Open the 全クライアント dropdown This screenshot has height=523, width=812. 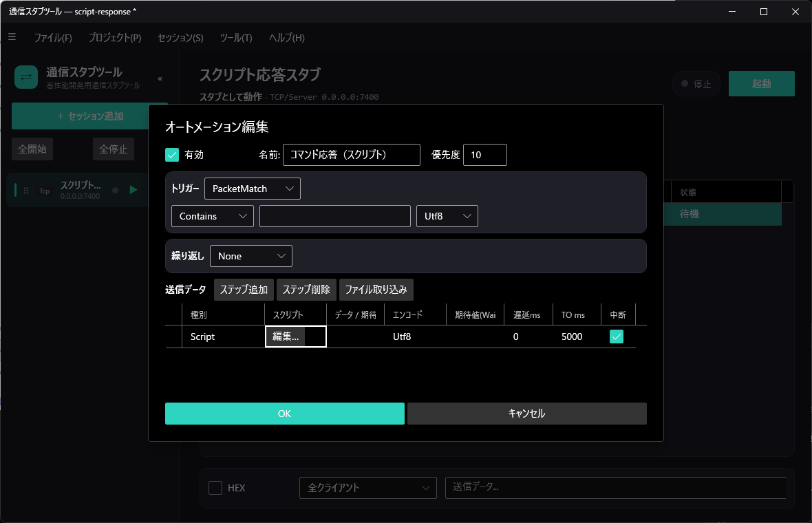point(367,488)
